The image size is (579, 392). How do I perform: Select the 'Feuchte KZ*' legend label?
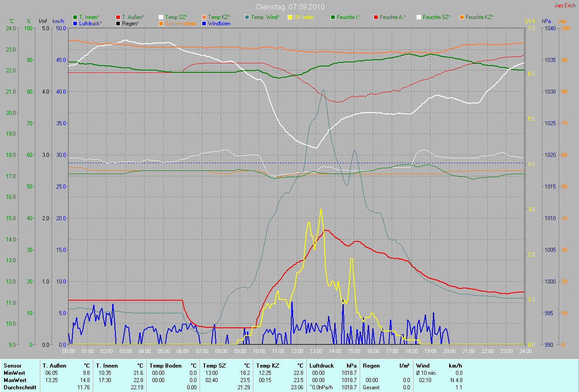479,17
